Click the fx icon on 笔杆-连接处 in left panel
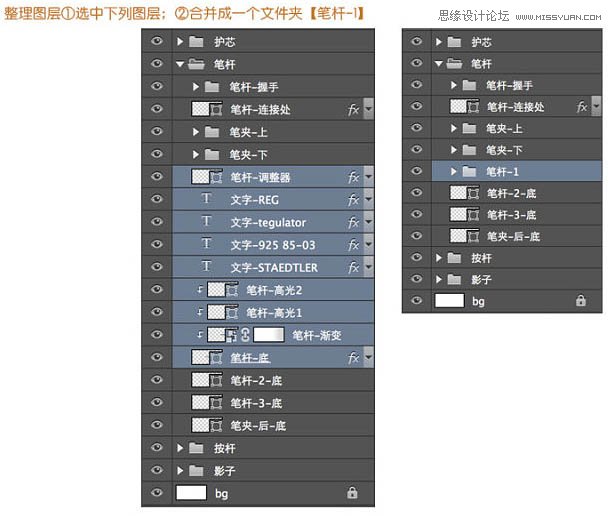Screen dimensions: 612x516 click(353, 110)
